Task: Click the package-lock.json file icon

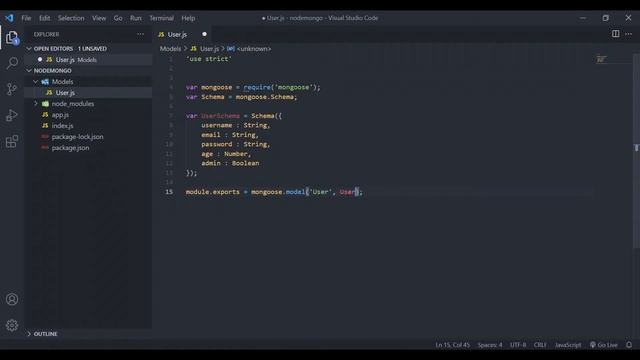Action: click(x=45, y=137)
